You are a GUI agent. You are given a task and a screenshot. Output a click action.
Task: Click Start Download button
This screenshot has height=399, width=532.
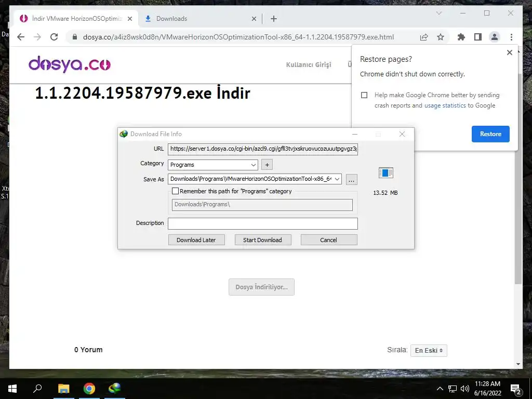[x=262, y=240]
